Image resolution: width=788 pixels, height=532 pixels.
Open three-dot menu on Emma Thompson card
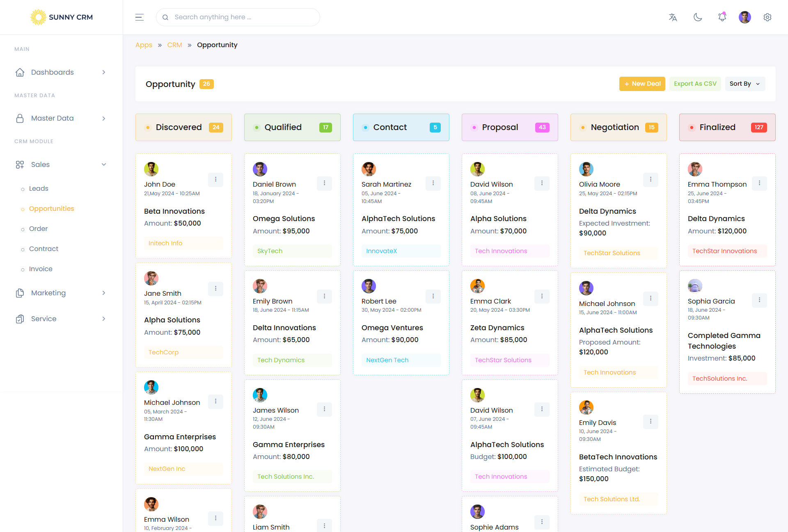(759, 183)
